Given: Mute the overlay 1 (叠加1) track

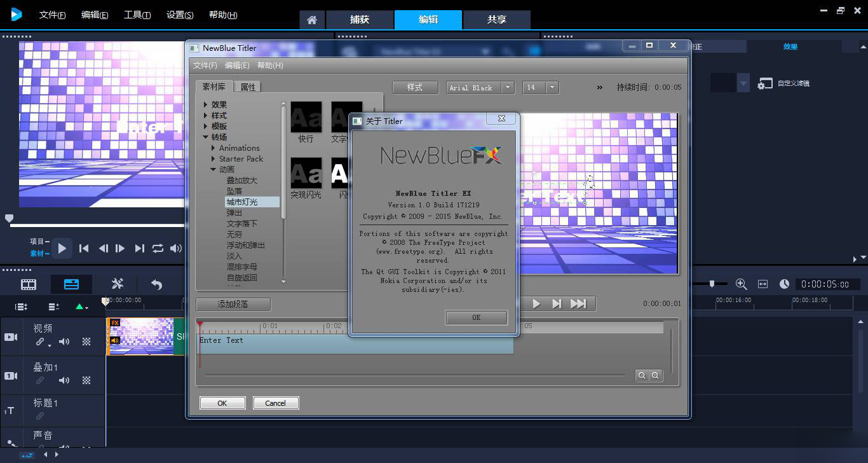Looking at the screenshot, I should tap(64, 380).
